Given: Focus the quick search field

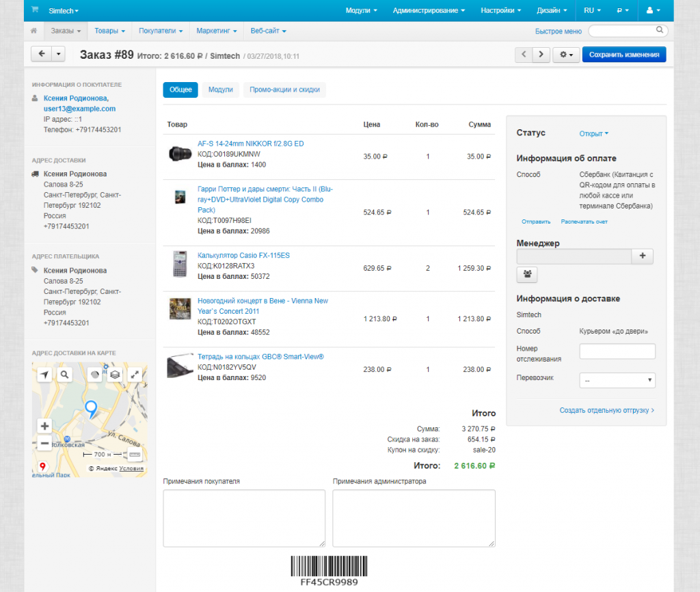Looking at the screenshot, I should pyautogui.click(x=628, y=31).
